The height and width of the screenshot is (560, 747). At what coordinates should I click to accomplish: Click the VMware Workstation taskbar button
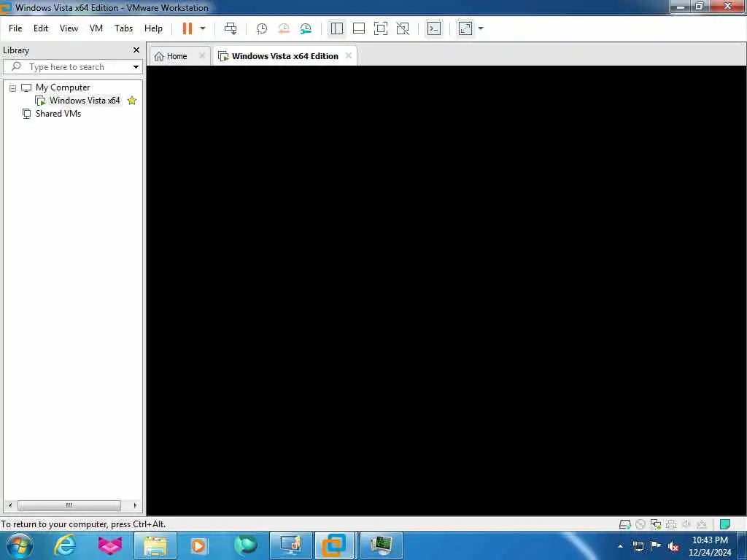click(334, 545)
